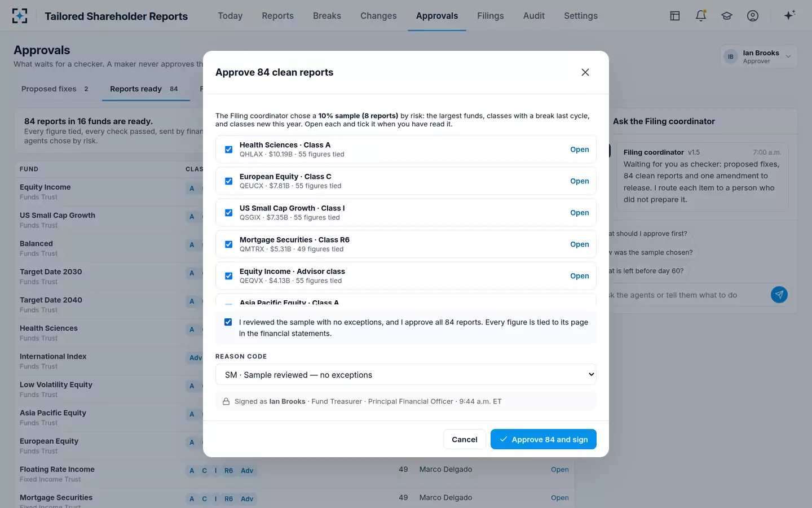This screenshot has width=812, height=508.
Task: Select the Proposed fixes subtab
Action: tap(55, 89)
